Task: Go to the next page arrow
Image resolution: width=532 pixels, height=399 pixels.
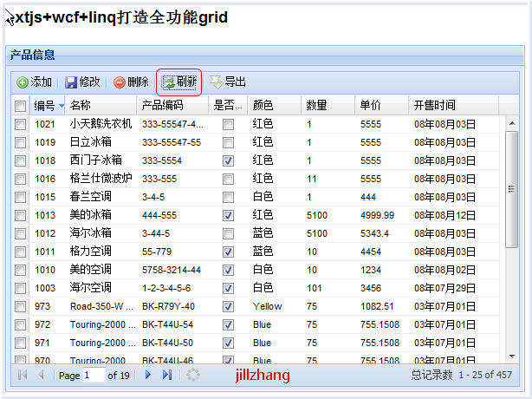Action: 148,375
